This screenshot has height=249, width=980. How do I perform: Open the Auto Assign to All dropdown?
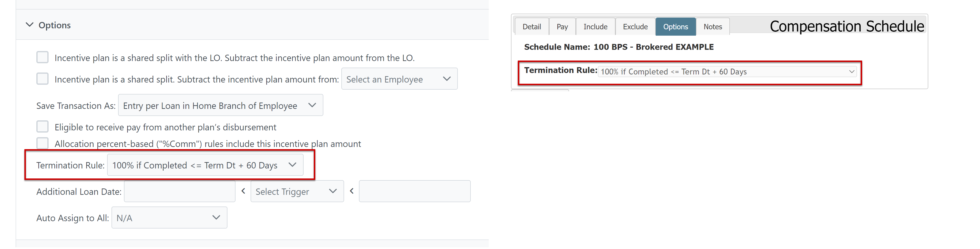coord(169,218)
